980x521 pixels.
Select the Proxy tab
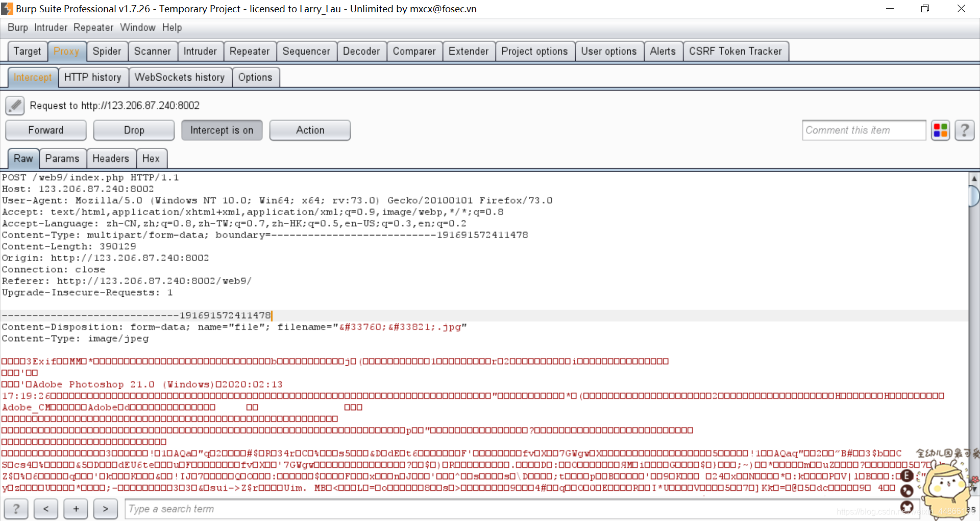66,51
